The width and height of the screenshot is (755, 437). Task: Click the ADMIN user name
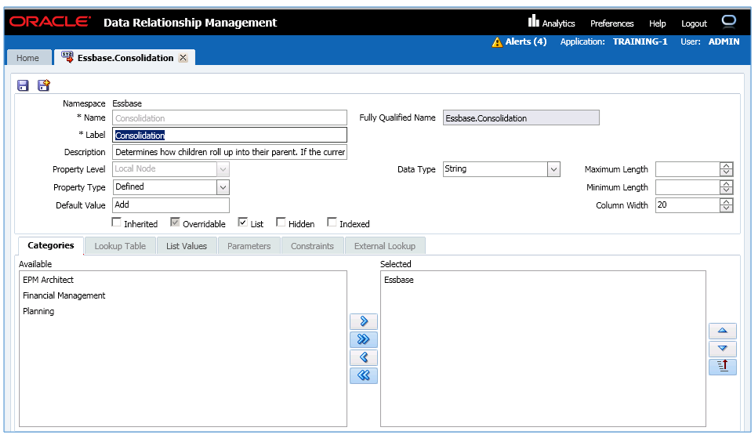pos(724,42)
